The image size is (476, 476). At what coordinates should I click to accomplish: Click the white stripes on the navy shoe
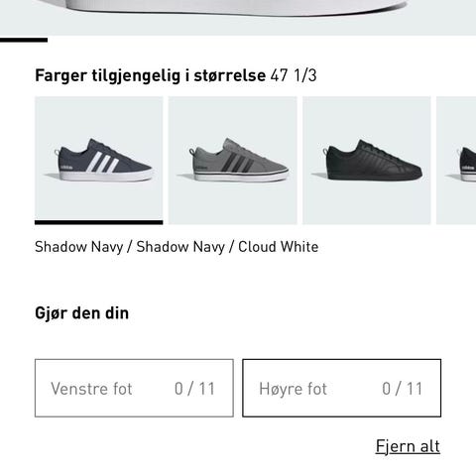click(102, 163)
